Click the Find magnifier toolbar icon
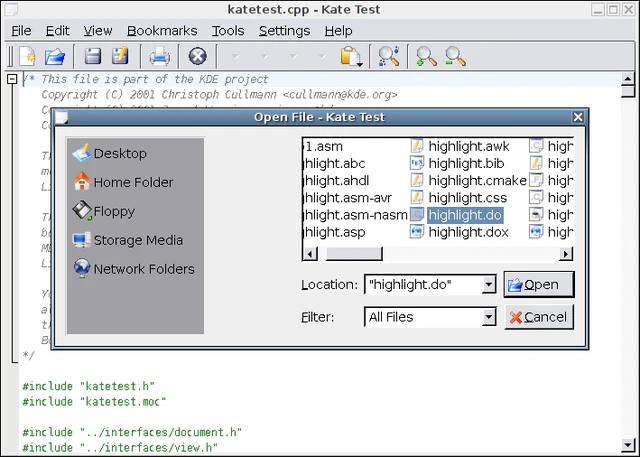640x457 pixels. tap(389, 56)
